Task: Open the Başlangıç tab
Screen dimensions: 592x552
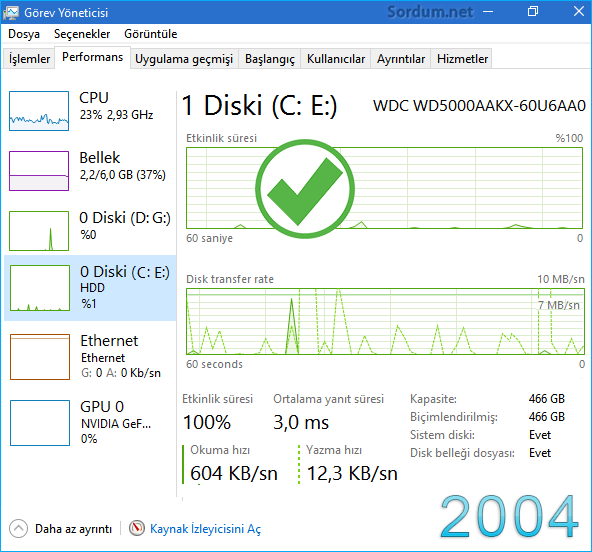Action: pos(270,59)
